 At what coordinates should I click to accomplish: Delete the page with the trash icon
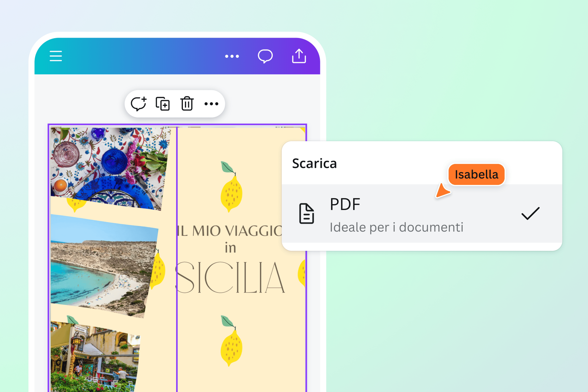(187, 104)
